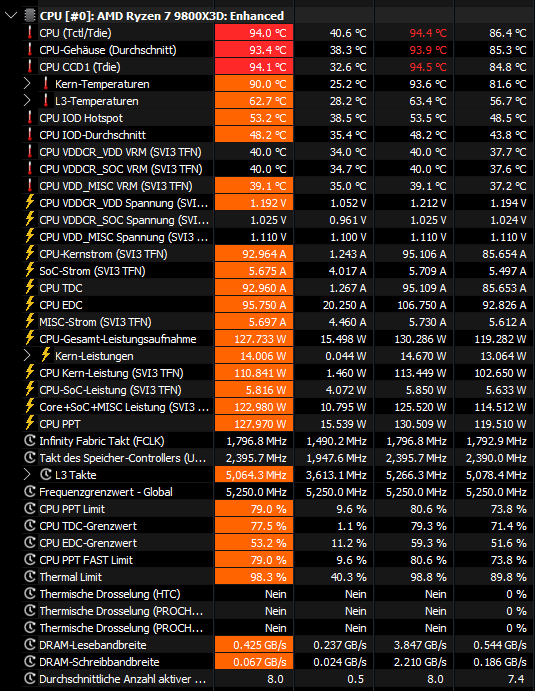Expand the Kern-Temperaturen sub-tree

[x=27, y=84]
